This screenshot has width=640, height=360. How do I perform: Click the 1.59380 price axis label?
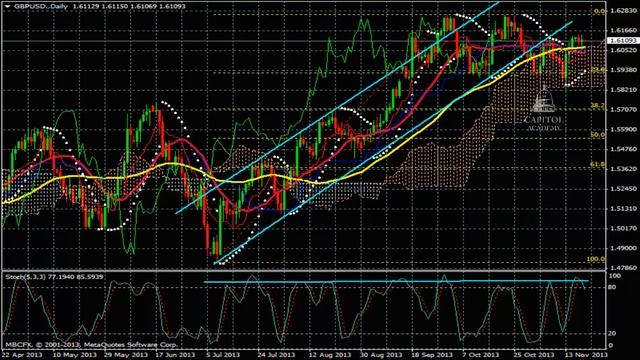(x=623, y=70)
